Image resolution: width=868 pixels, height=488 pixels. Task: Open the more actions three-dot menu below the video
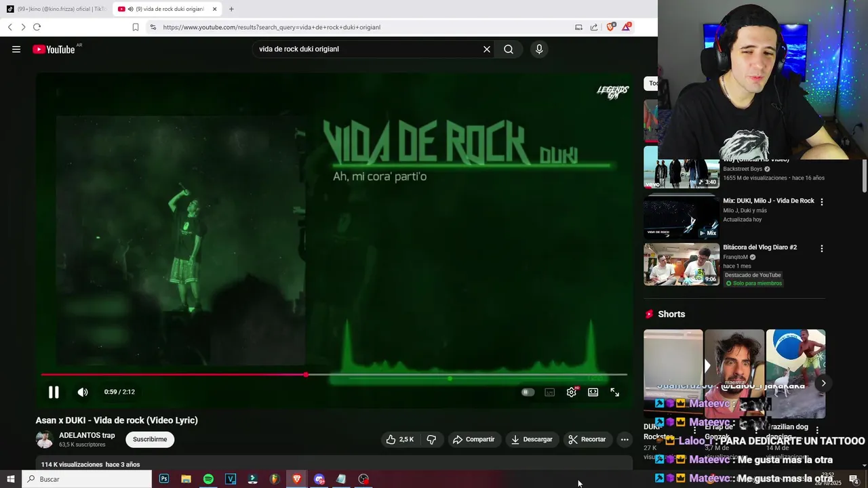pos(625,439)
